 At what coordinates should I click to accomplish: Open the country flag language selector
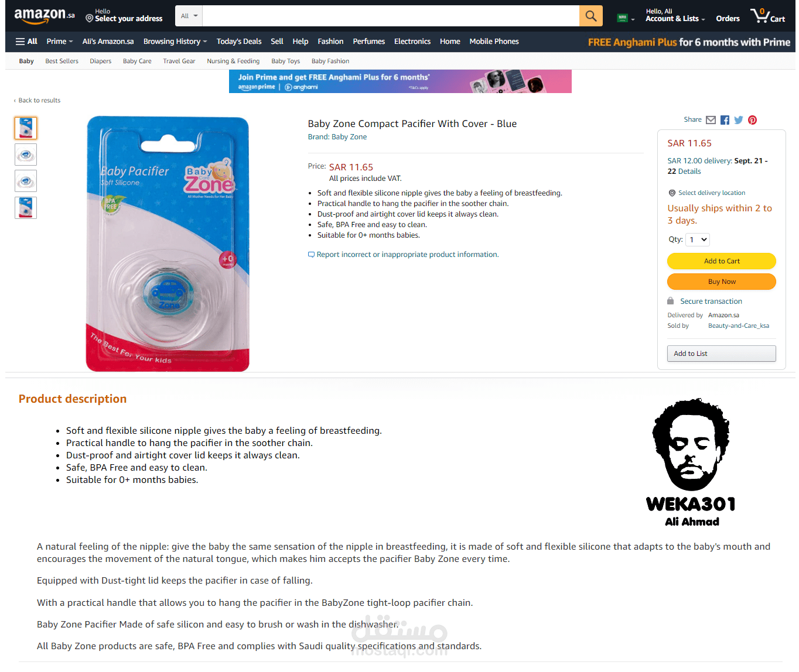[x=626, y=18]
